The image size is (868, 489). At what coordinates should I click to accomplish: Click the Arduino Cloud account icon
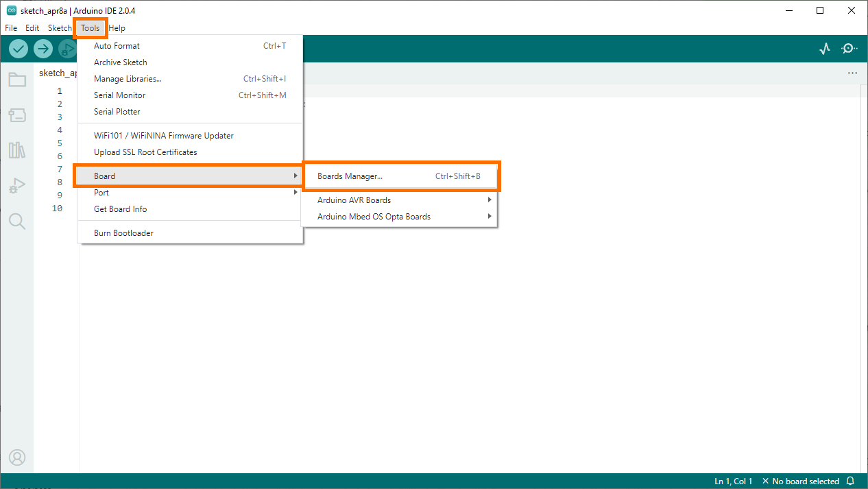coord(17,457)
